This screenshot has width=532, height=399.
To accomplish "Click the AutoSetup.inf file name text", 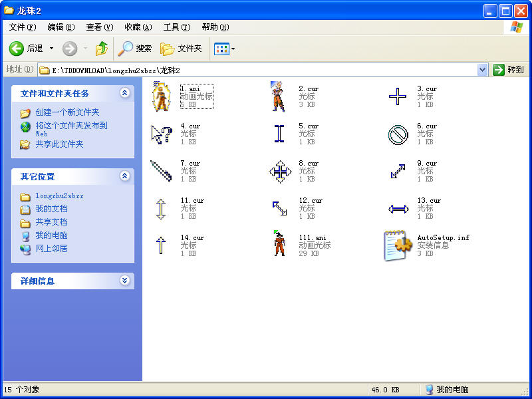I will [x=443, y=237].
